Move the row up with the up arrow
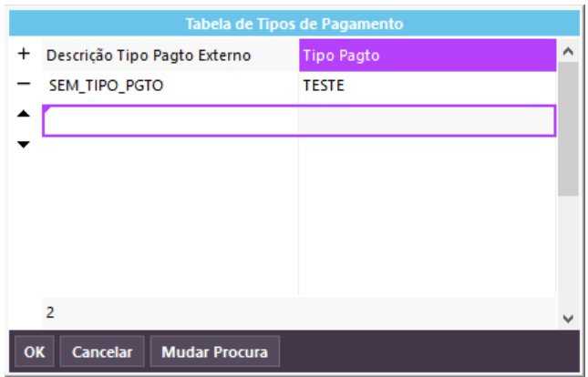The width and height of the screenshot is (588, 377). point(24,114)
